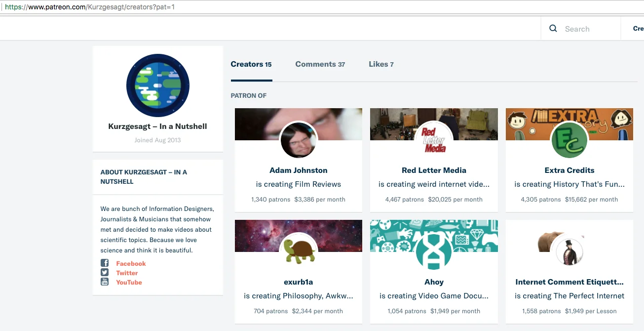Open the Kurzgesagt earth profile avatar
The image size is (644, 331).
(158, 85)
